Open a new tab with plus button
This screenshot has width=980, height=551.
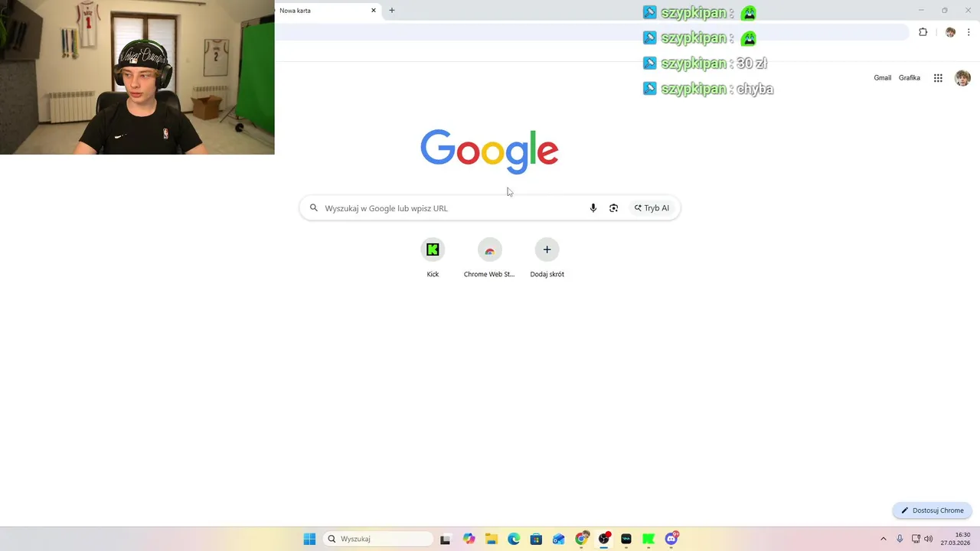tap(392, 11)
